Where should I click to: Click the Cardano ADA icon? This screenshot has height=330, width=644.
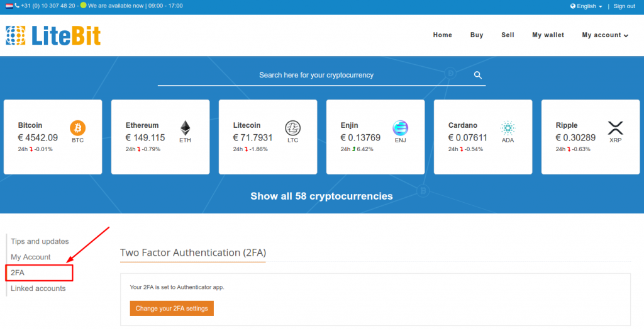[x=508, y=128]
